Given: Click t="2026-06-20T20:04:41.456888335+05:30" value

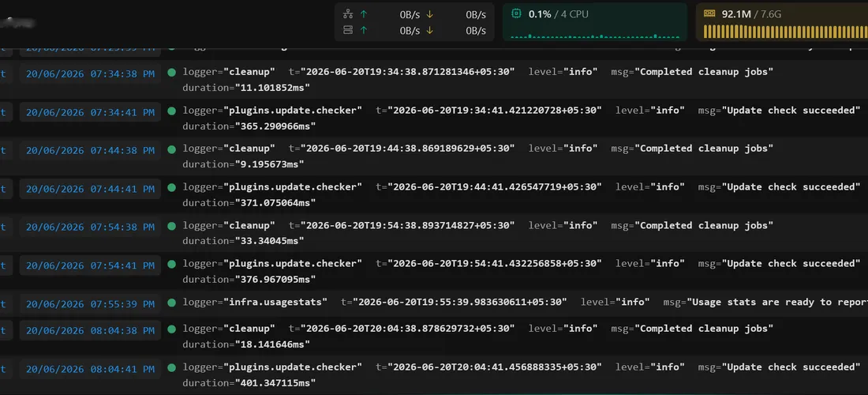Looking at the screenshot, I should tap(488, 367).
